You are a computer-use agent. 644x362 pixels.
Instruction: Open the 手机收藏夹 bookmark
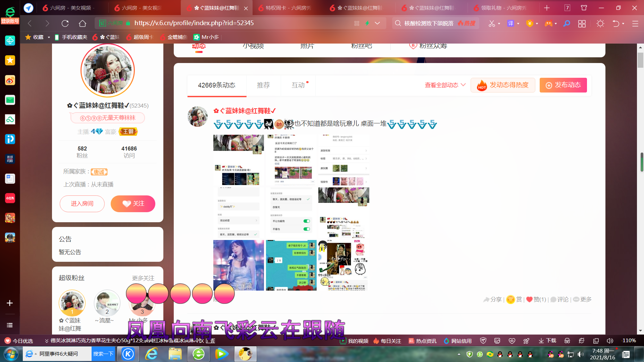[x=71, y=37]
